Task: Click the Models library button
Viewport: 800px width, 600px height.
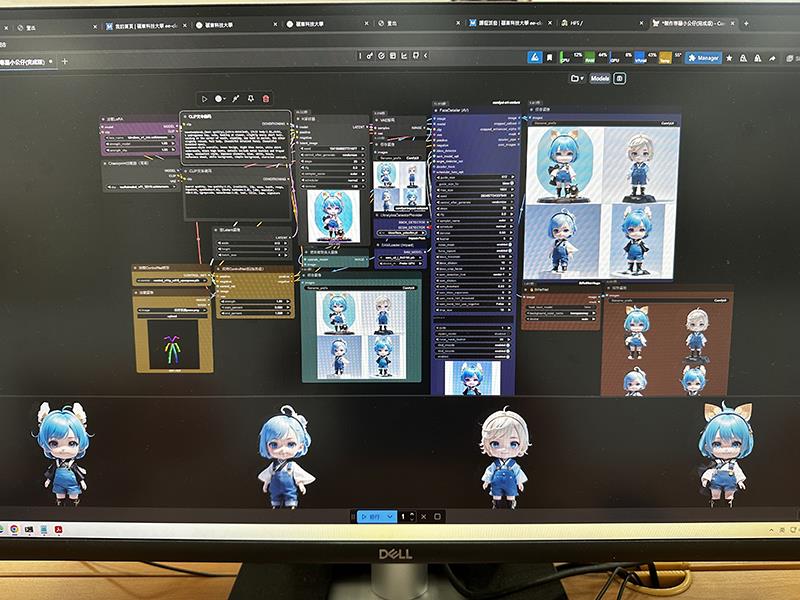Action: (x=599, y=78)
